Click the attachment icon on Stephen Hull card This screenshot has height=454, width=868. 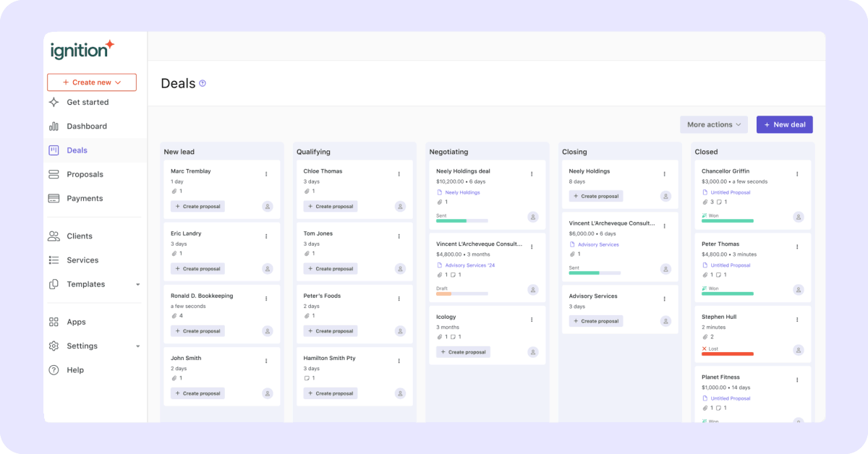tap(705, 337)
